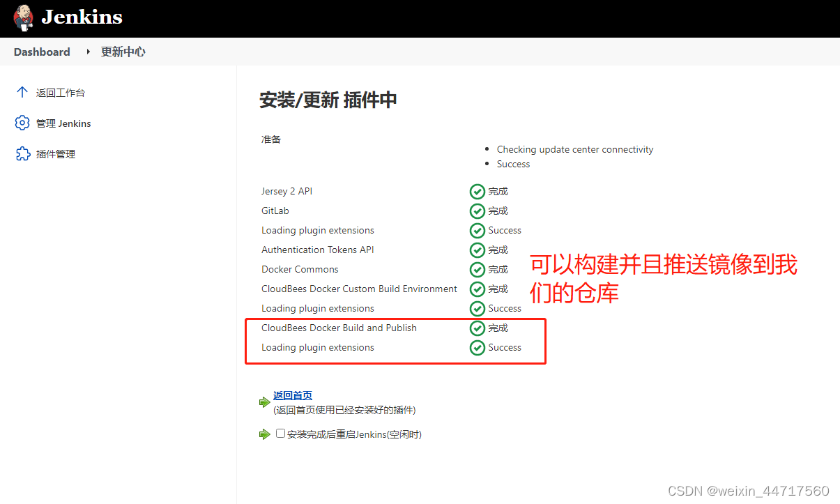Click the GitLab plugin name

tap(275, 211)
